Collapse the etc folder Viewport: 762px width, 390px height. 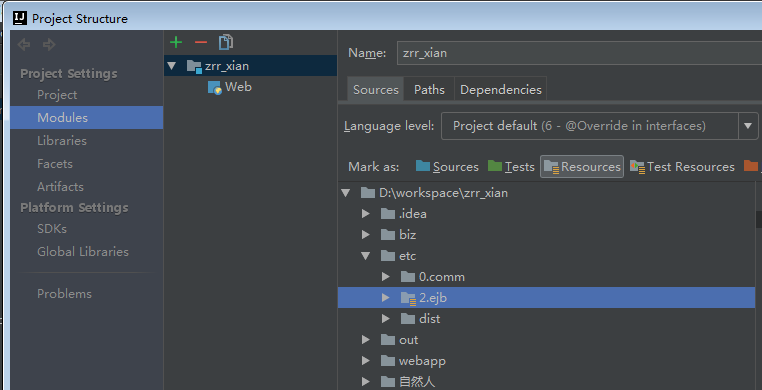pos(366,255)
